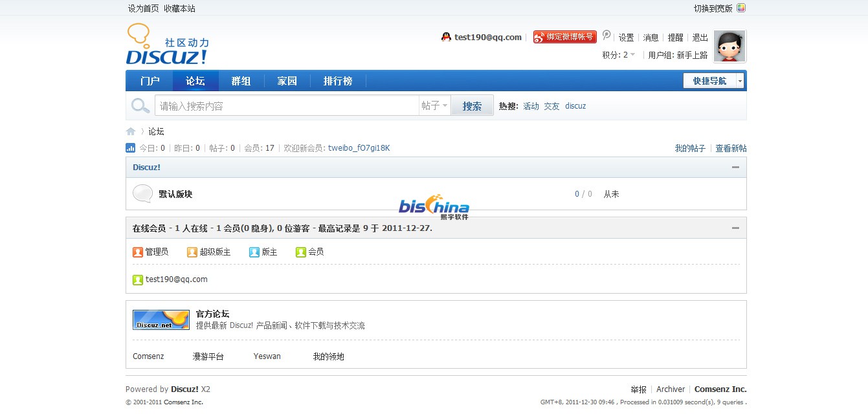Open the Archiver link
Image resolution: width=868 pixels, height=414 pixels.
click(671, 389)
